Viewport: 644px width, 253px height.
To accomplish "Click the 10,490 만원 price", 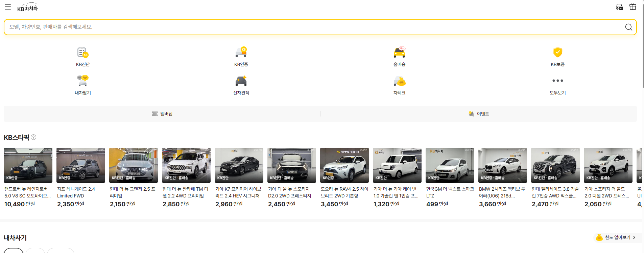I will [20, 204].
